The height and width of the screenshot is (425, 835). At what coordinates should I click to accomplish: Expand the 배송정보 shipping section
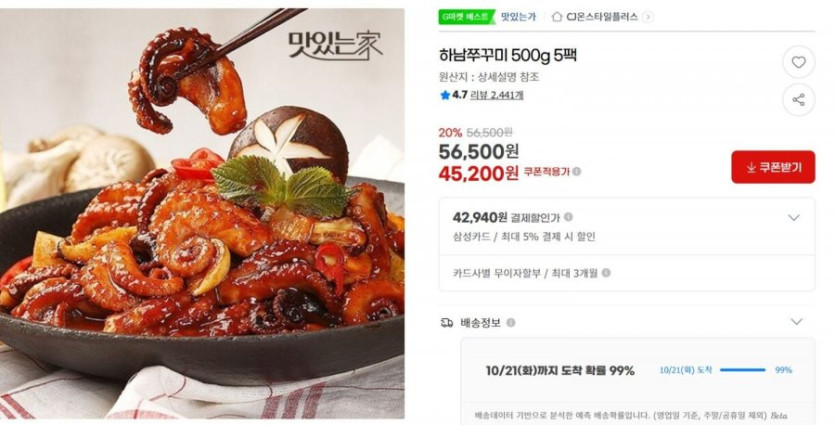[x=796, y=322]
